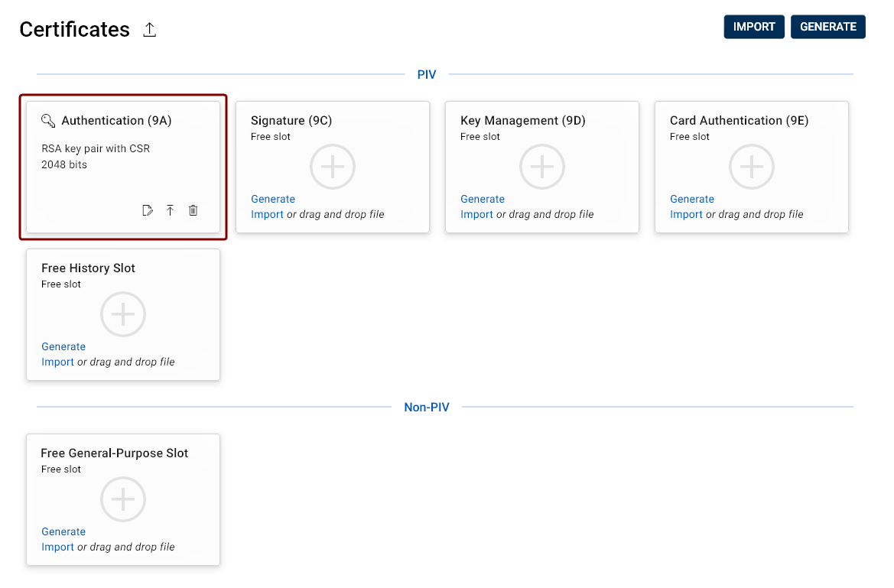The image size is (894, 588).
Task: Click Generate link in Key Management (9D)
Action: 483,199
